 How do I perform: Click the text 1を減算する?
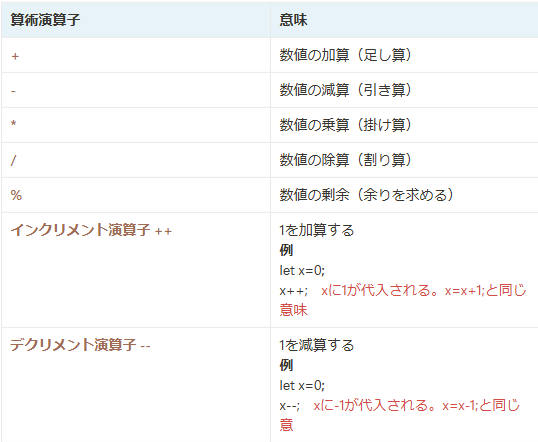click(x=317, y=345)
